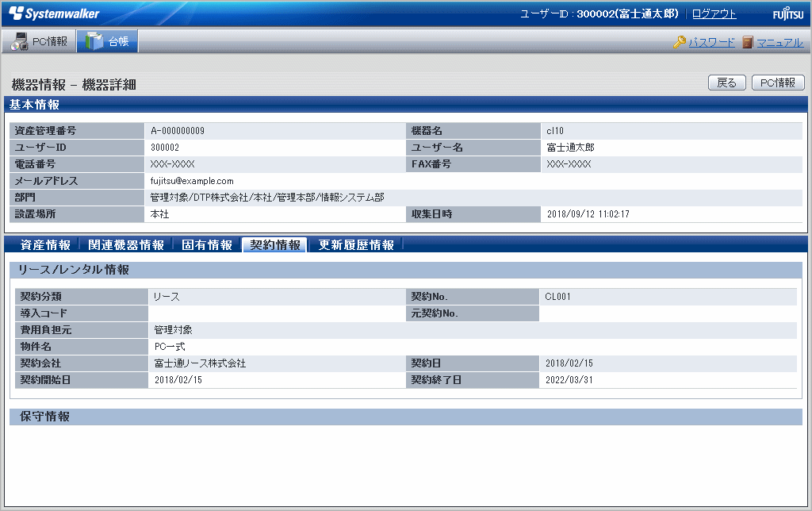Click the contract number CL001 value
Viewport: 812px width, 511px height.
557,297
